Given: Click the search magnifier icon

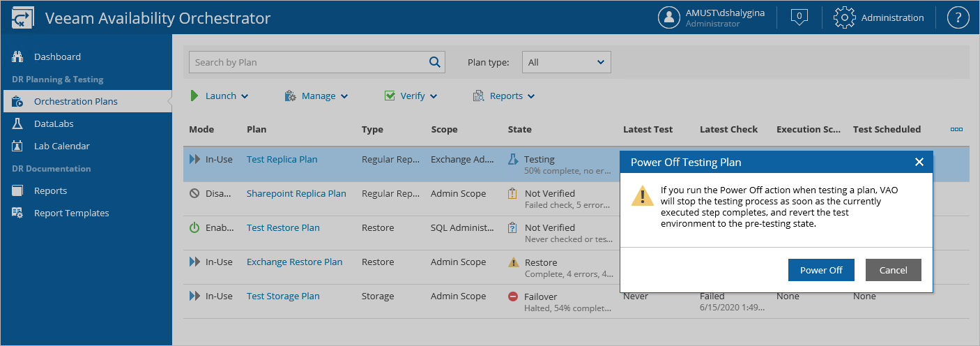Looking at the screenshot, I should click(435, 62).
